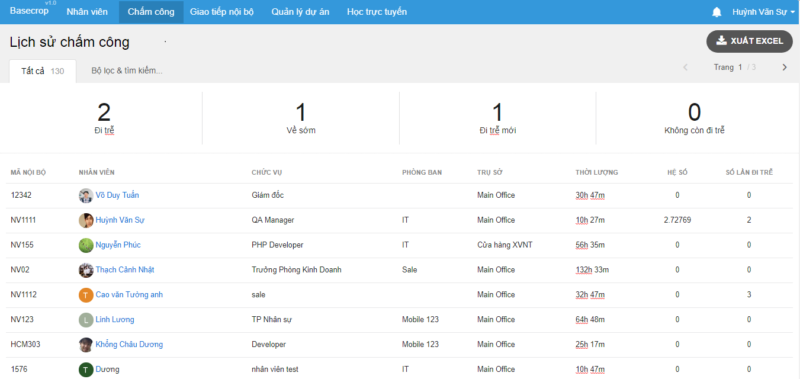
Task: Click the employee name Dương
Action: (108, 369)
